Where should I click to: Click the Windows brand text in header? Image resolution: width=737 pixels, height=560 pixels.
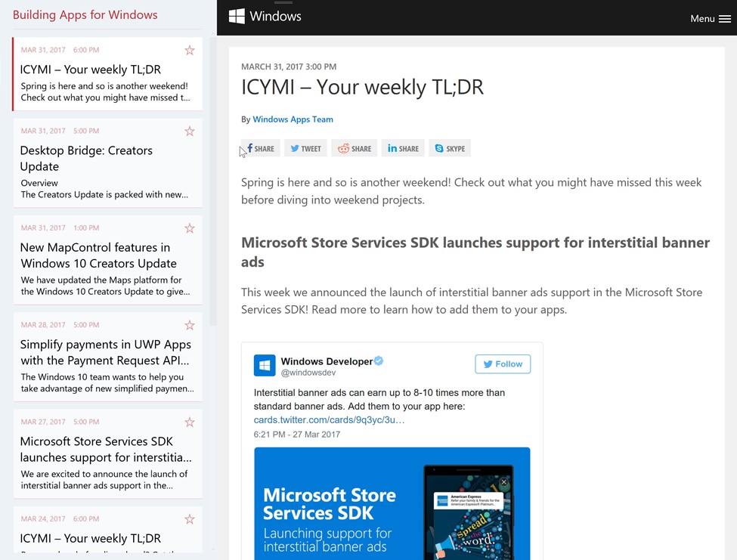275,17
